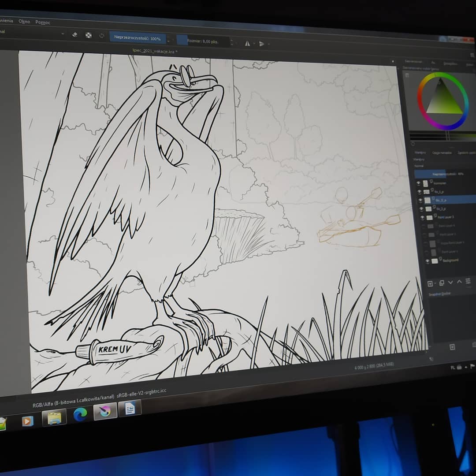Click the Nieprzezroczystość 100% opacity slider
The image size is (476, 476).
[138, 38]
